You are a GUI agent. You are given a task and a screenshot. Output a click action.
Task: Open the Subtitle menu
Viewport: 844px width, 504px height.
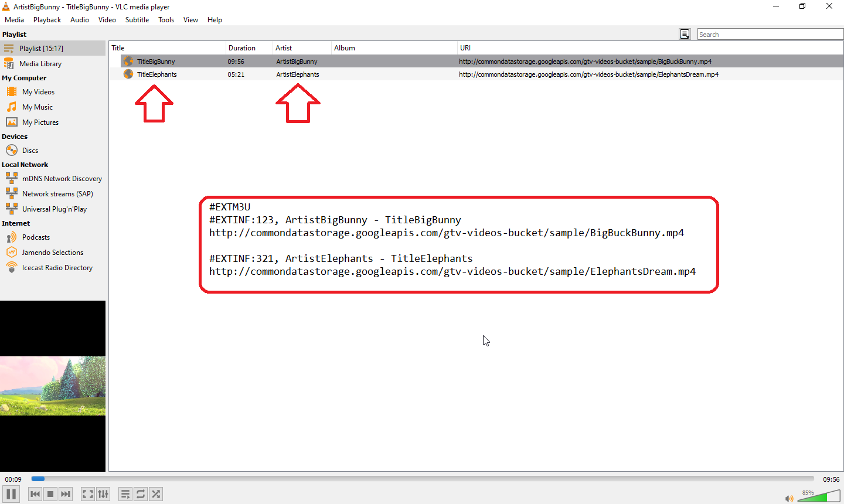coord(137,20)
